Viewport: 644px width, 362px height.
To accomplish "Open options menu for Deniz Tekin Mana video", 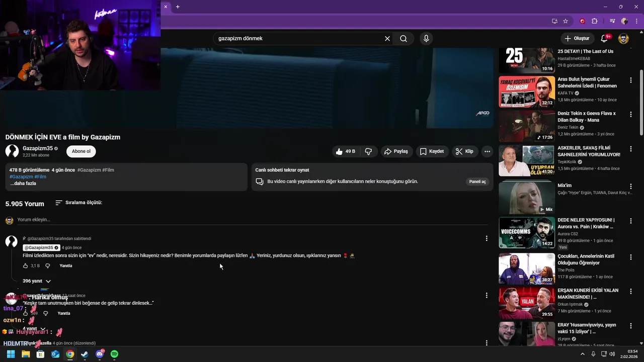I will tap(630, 115).
